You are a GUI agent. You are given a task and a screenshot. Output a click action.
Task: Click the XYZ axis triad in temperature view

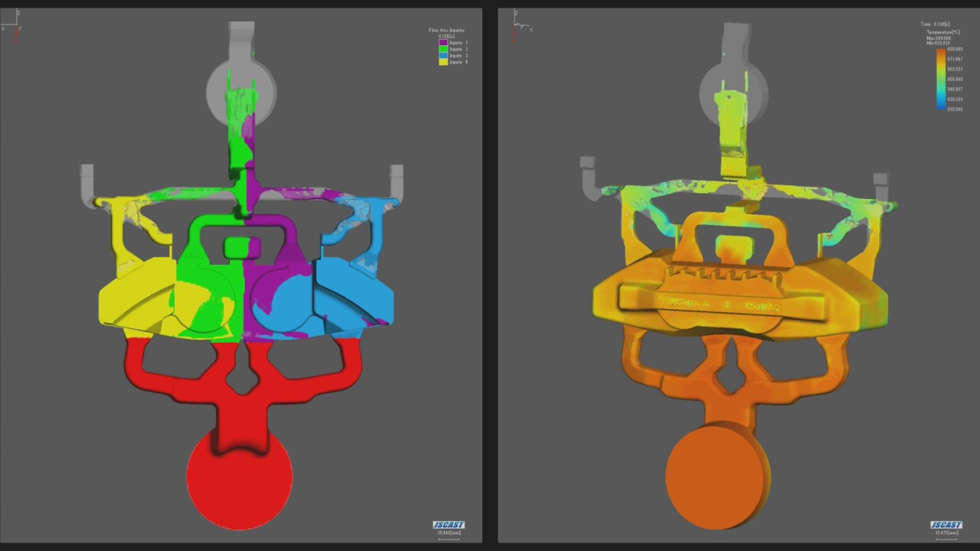521,26
